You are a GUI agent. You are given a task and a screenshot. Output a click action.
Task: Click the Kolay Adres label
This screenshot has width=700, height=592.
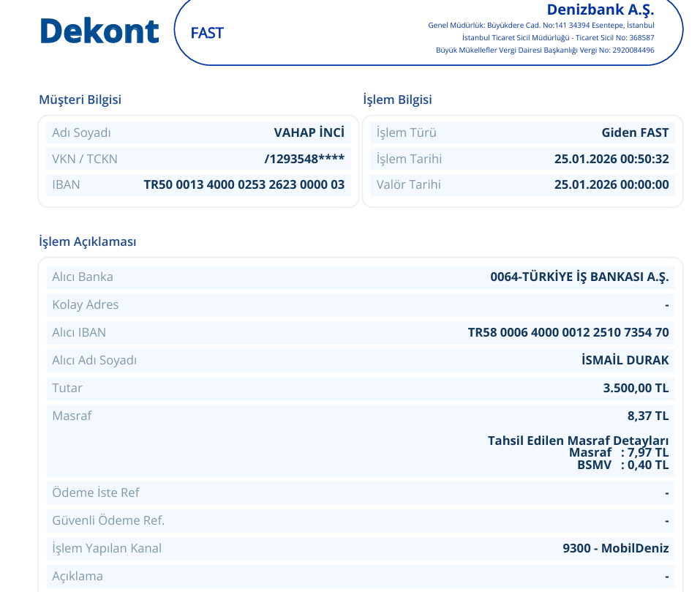pyautogui.click(x=86, y=304)
